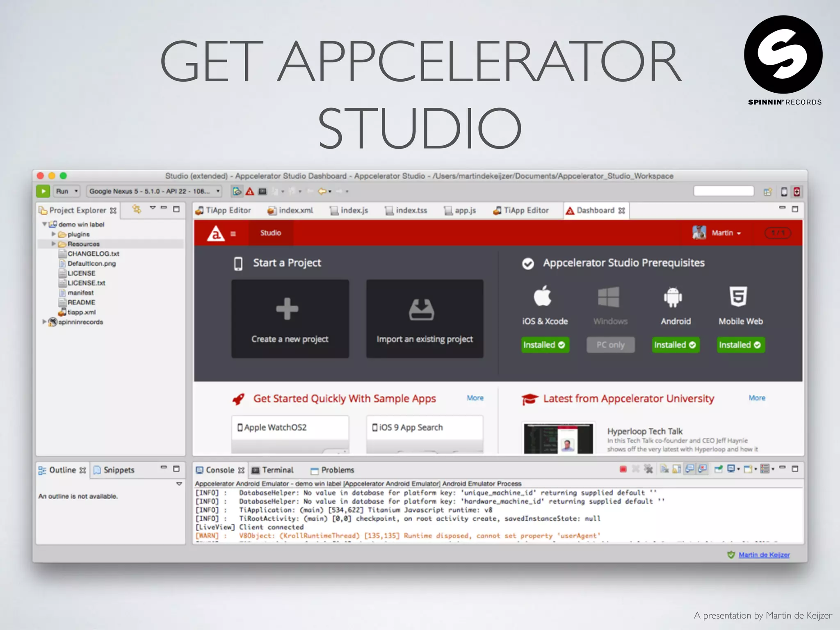
Task: Open the Problems tab
Action: (332, 470)
